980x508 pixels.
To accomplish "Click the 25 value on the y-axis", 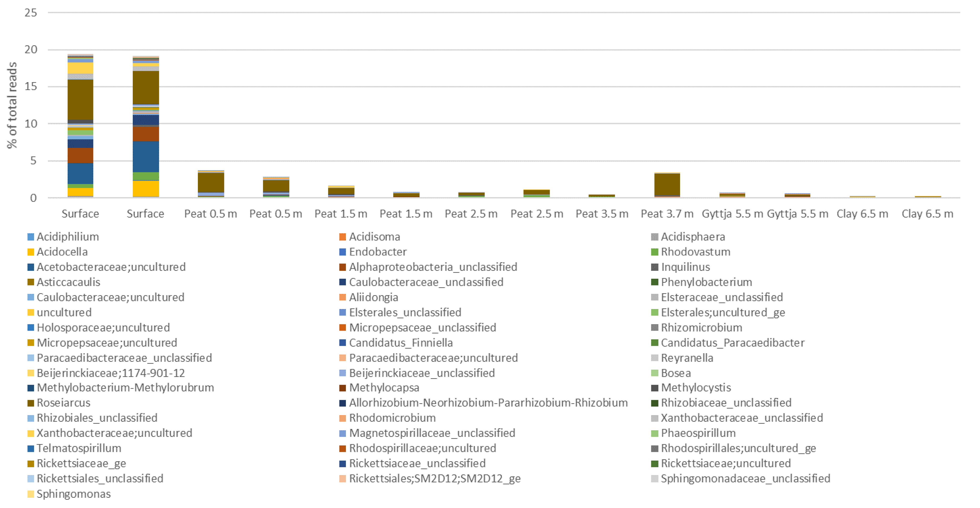I will coord(31,13).
